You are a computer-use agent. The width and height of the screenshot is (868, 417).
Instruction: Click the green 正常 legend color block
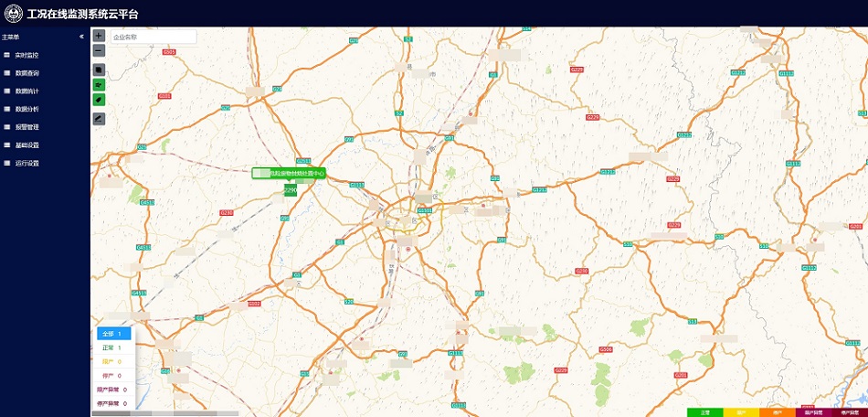705,412
